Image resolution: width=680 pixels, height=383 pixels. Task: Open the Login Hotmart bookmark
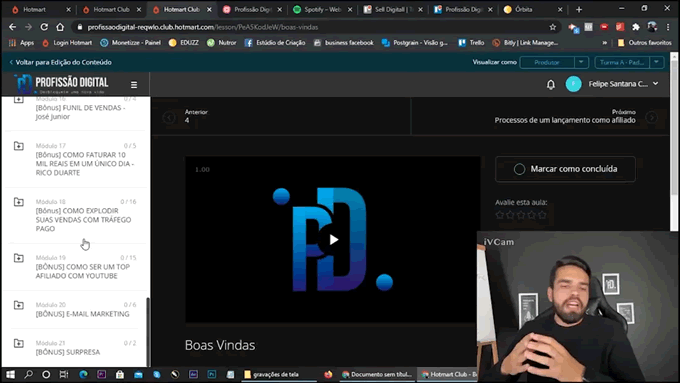[x=67, y=43]
